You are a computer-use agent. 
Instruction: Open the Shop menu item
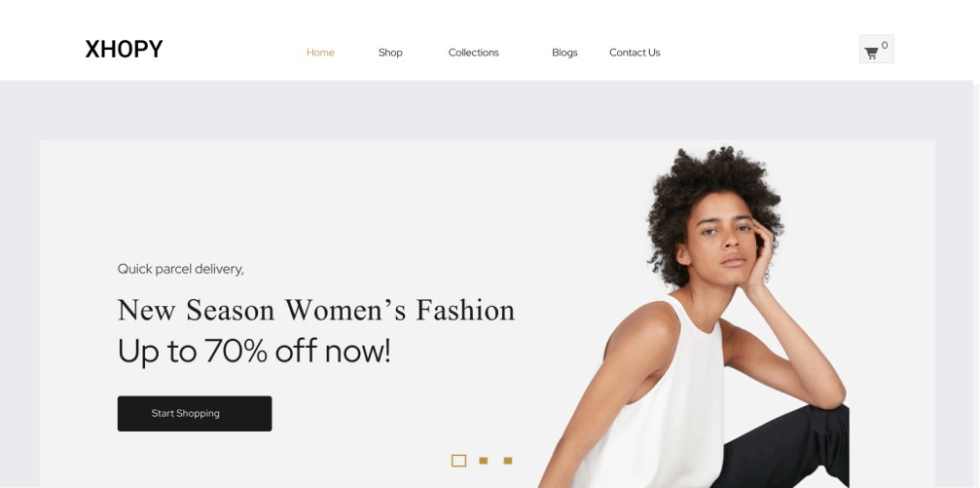[390, 53]
